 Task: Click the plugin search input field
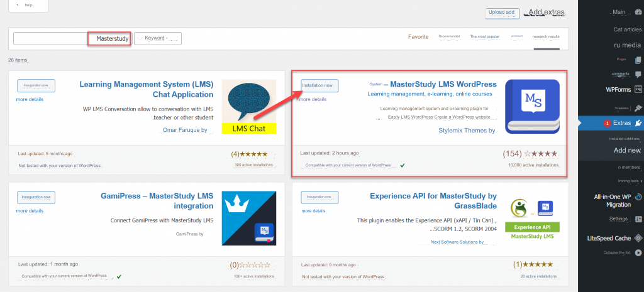pyautogui.click(x=72, y=38)
